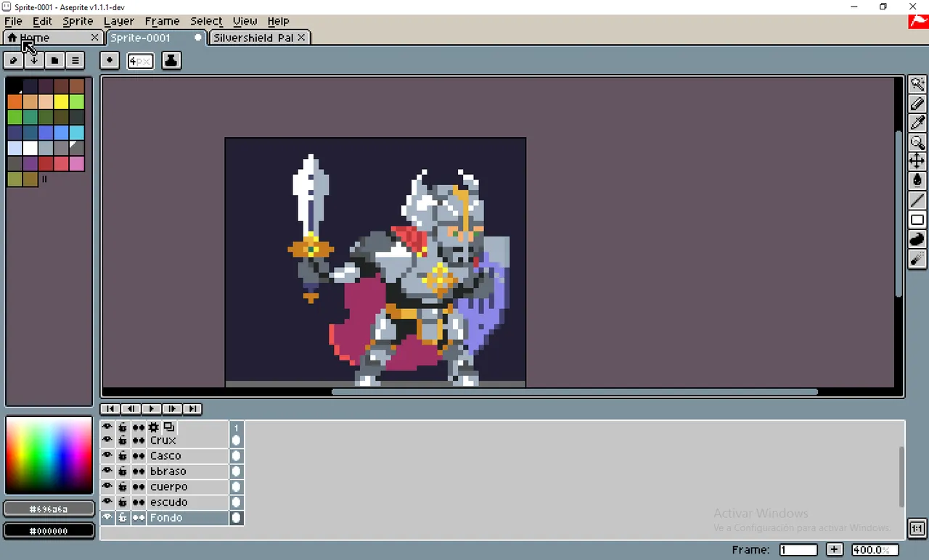Play the animation
The width and height of the screenshot is (929, 560).
tap(151, 409)
